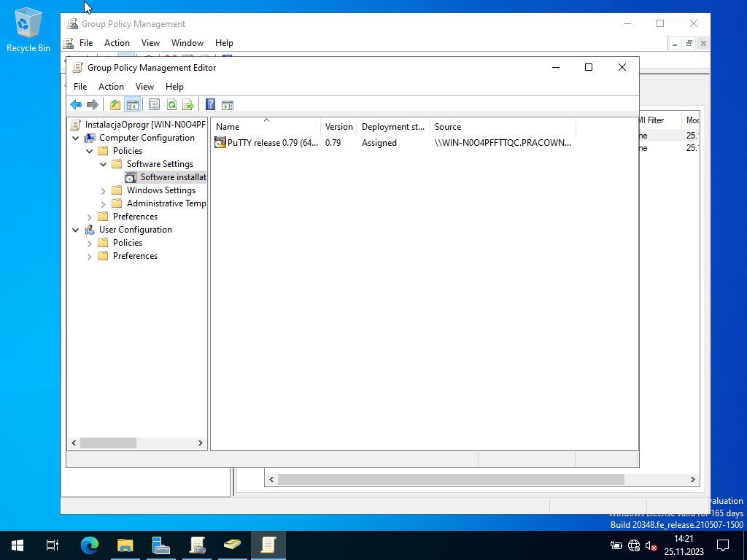Viewport: 747px width, 560px height.
Task: Click the Software installation node icon
Action: coord(131,178)
